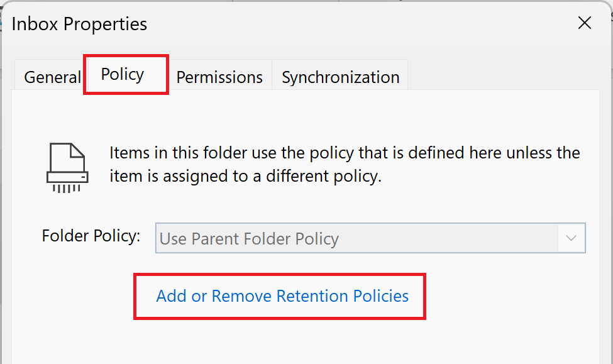613x364 pixels.
Task: Open Add or Remove Retention Policies link
Action: (282, 296)
